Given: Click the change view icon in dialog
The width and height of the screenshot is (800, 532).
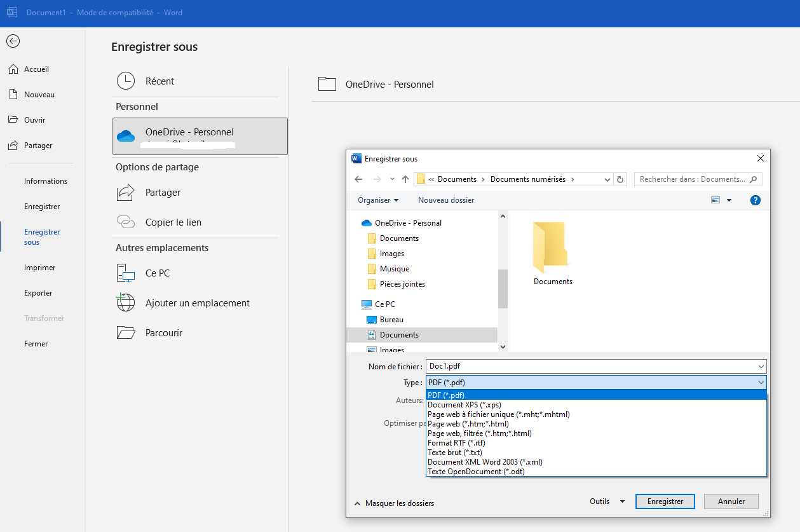Looking at the screenshot, I should click(x=716, y=200).
